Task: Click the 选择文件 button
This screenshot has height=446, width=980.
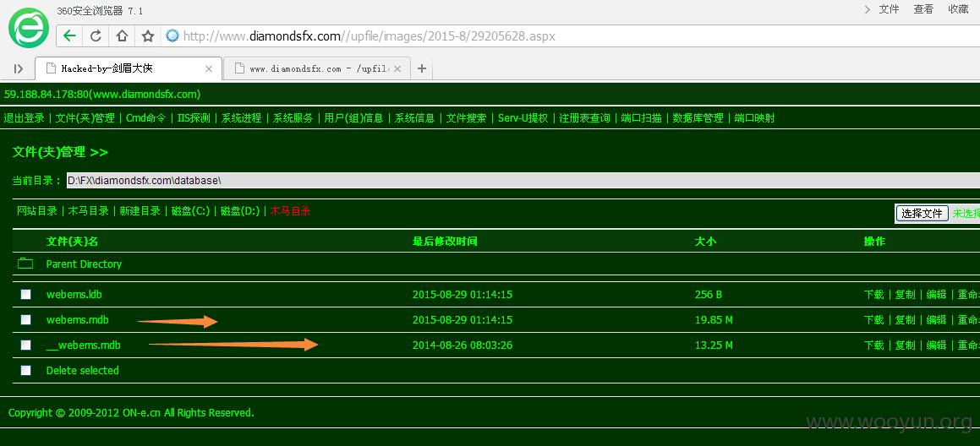Action: 923,213
